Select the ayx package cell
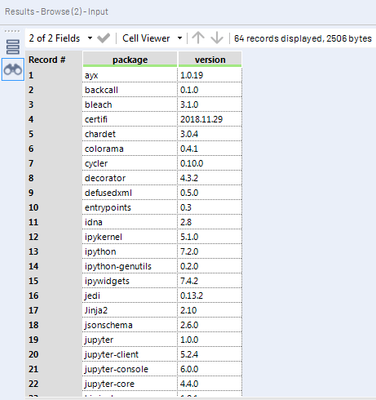Viewport: 376px width, 400px height. coord(130,75)
